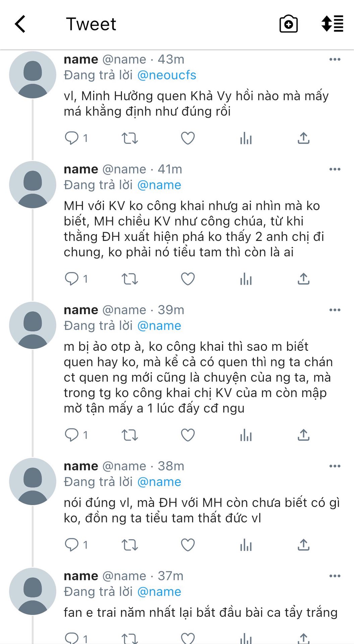Image resolution: width=354 pixels, height=644 pixels.
Task: Share the 43m tweet
Action: point(303,138)
